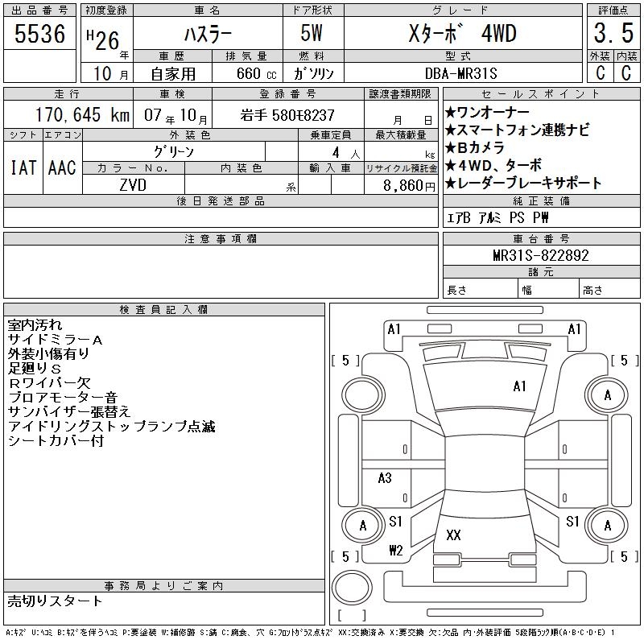
Task: Click the A1 mark on the hood
Action: point(519,386)
